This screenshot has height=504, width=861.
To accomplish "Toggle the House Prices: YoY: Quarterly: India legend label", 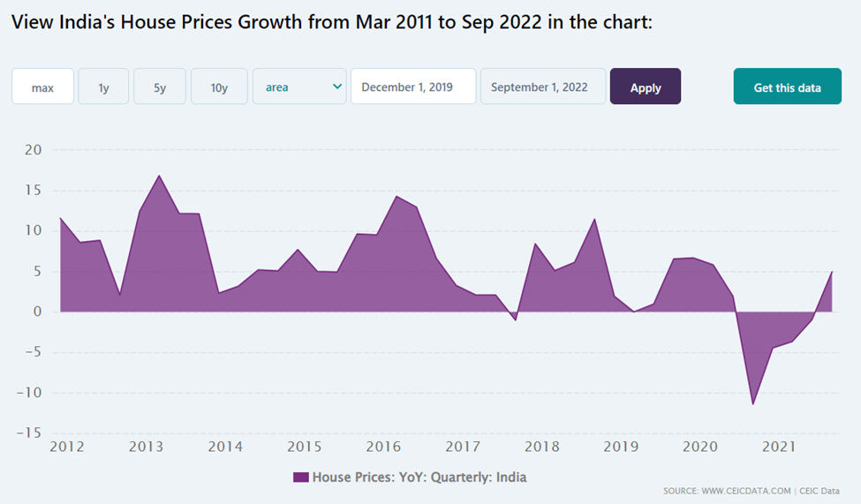I will [x=419, y=478].
